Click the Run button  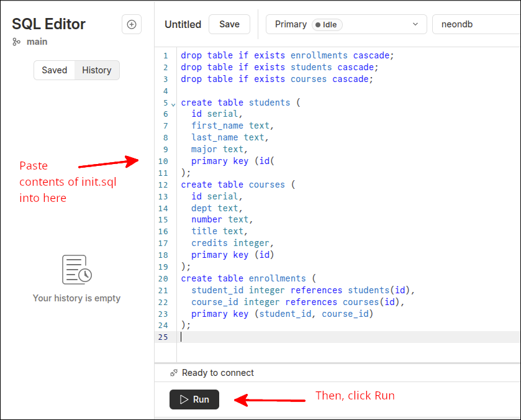(194, 399)
